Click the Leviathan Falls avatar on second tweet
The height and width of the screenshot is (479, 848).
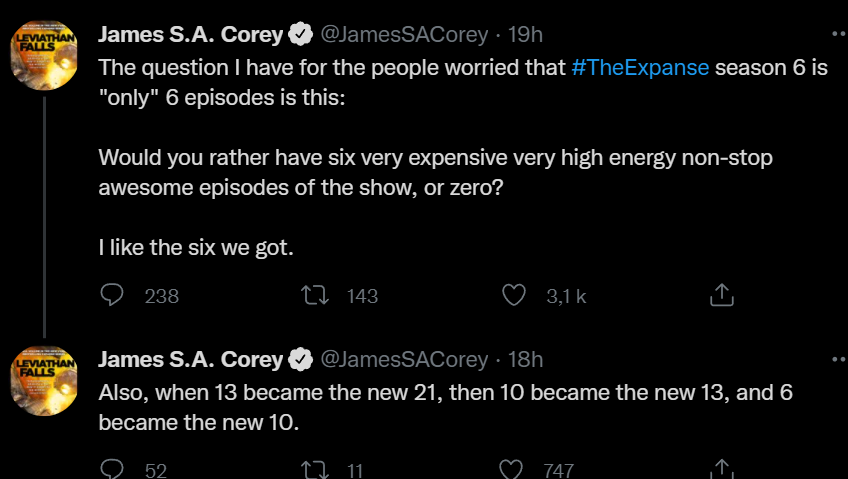click(x=44, y=382)
